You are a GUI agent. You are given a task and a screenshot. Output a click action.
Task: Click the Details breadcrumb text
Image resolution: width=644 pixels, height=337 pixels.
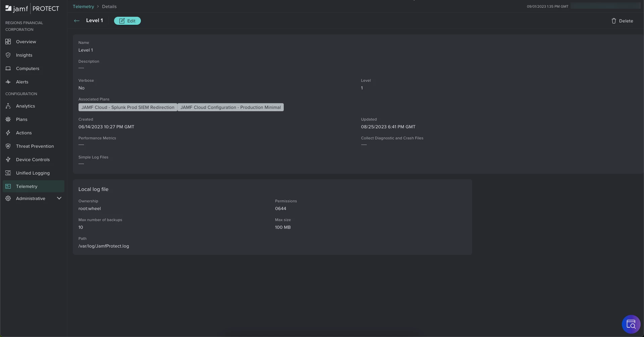pos(109,6)
